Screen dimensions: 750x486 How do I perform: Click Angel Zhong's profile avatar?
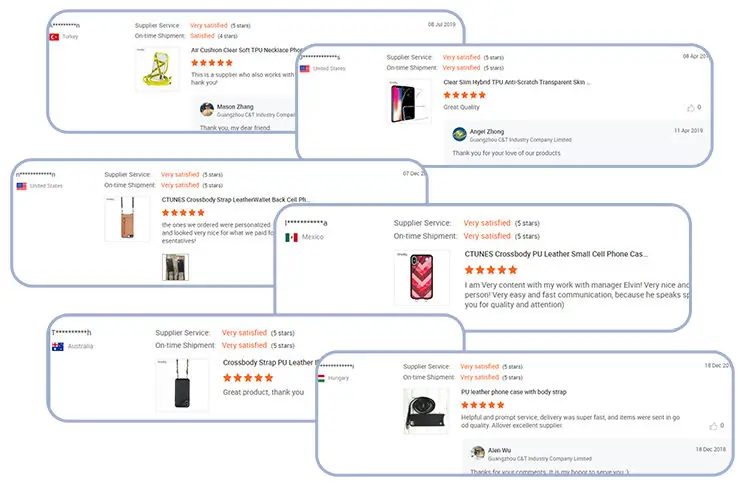coord(459,134)
